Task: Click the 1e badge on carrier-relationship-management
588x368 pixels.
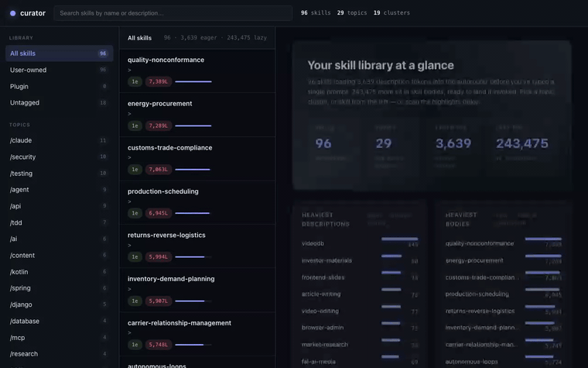Action: click(135, 345)
